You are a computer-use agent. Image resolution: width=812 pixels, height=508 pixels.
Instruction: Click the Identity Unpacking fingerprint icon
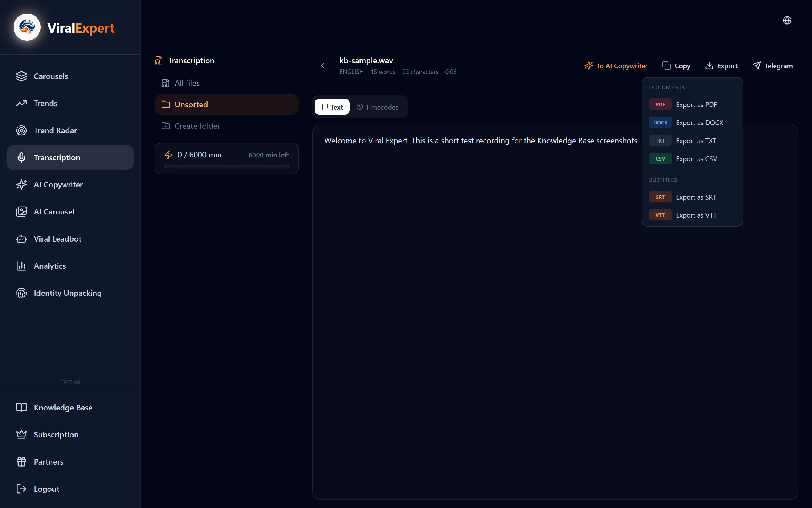coord(21,293)
